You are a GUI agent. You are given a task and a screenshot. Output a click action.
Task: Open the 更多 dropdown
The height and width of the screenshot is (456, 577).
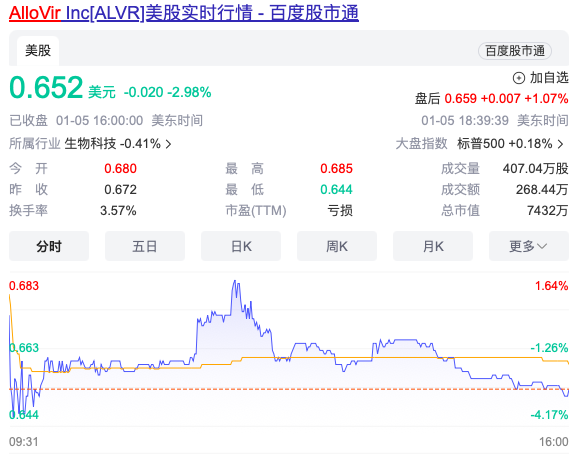(x=529, y=246)
